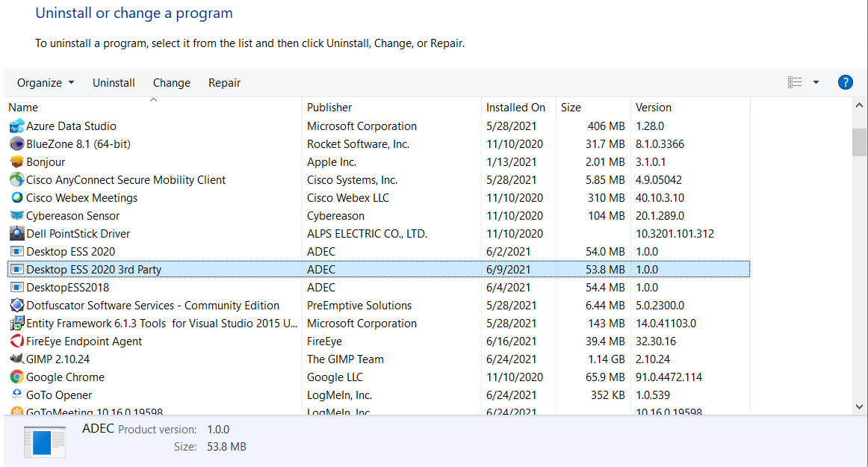Sort by the Publisher column header
Viewport: 868px width, 467px height.
pos(329,108)
